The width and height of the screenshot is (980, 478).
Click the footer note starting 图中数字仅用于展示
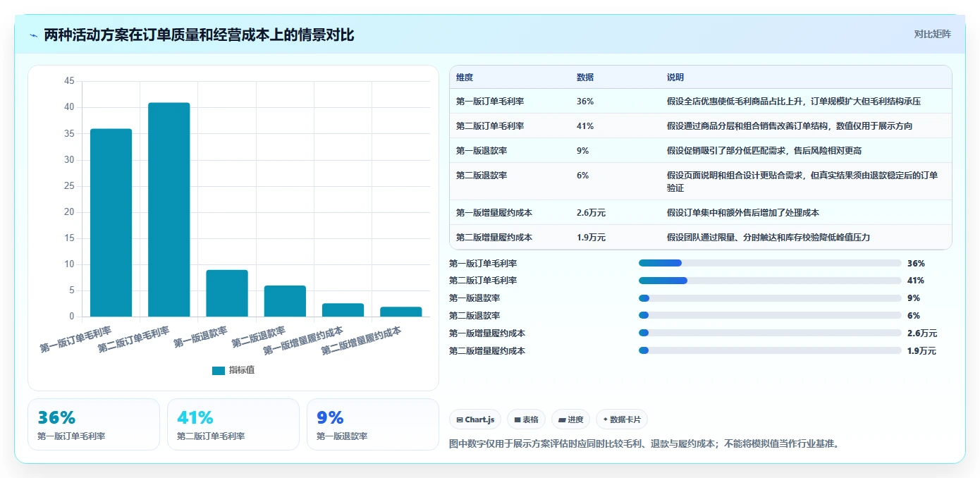[x=644, y=444]
